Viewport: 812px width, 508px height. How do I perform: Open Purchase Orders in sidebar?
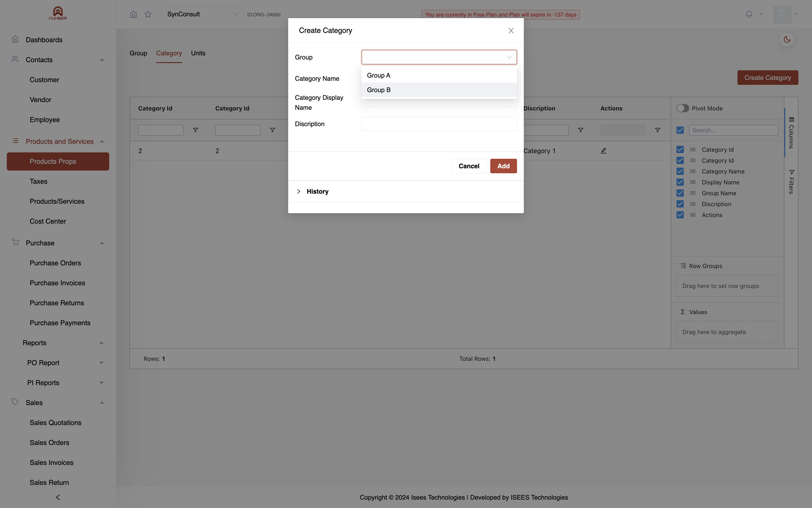coord(55,263)
